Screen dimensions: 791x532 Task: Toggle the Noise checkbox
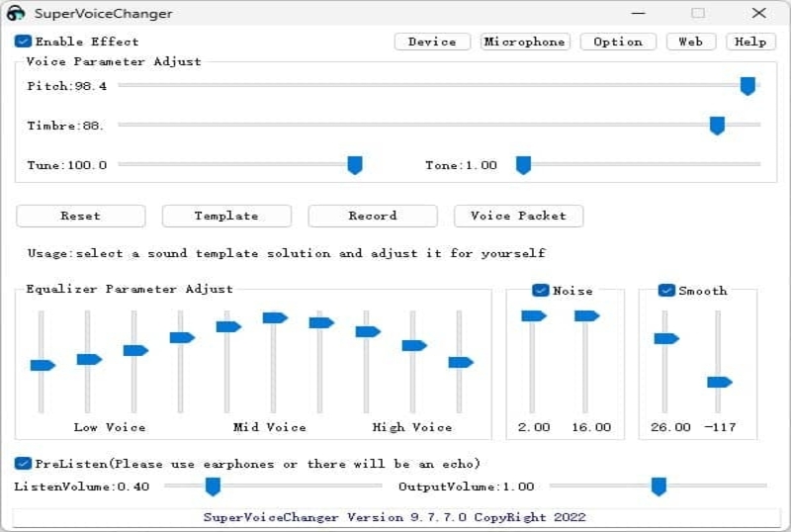[x=540, y=291]
